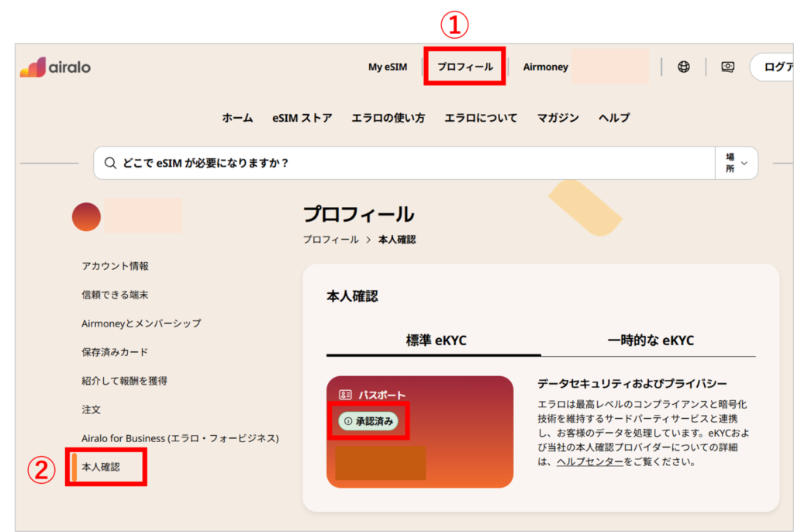The width and height of the screenshot is (794, 532).
Task: Click the eSIM search input field
Action: [310, 163]
